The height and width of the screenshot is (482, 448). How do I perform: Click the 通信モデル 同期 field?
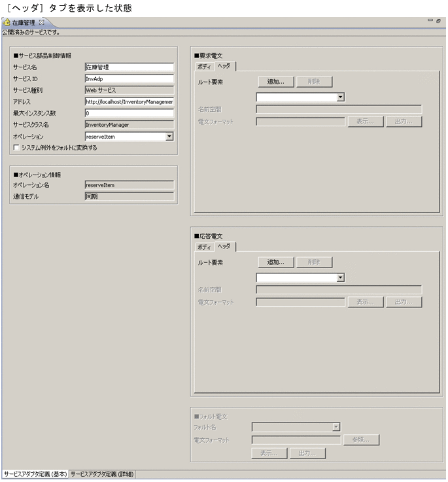129,196
